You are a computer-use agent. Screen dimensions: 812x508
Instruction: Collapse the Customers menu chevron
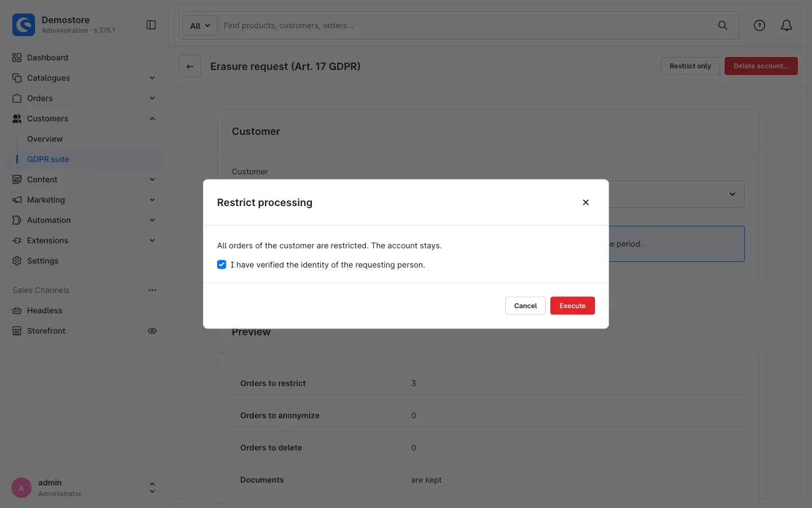point(152,119)
